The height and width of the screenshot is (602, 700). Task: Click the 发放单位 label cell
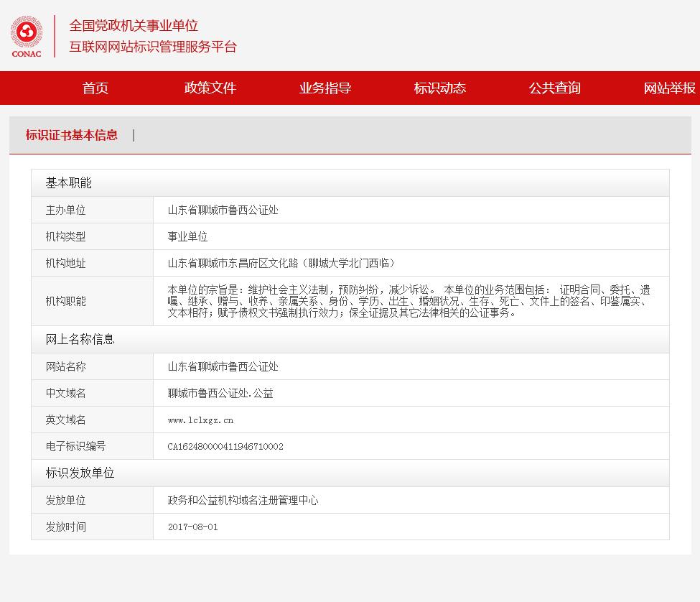coord(93,500)
